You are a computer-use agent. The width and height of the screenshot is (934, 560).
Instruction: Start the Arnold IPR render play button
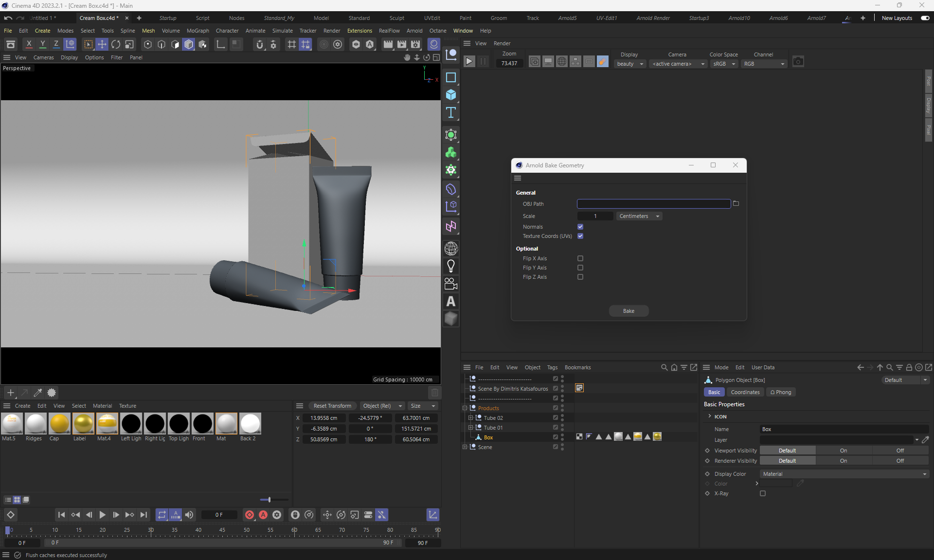(469, 62)
